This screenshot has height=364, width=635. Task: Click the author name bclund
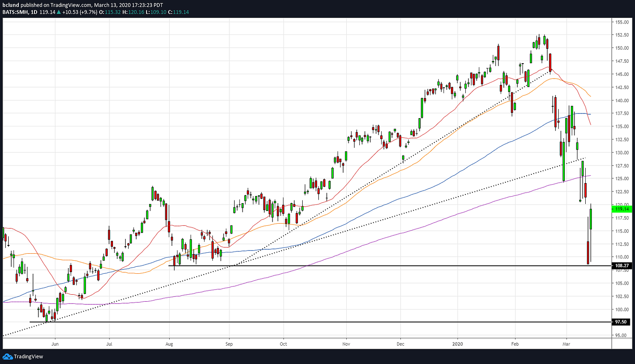(x=11, y=6)
